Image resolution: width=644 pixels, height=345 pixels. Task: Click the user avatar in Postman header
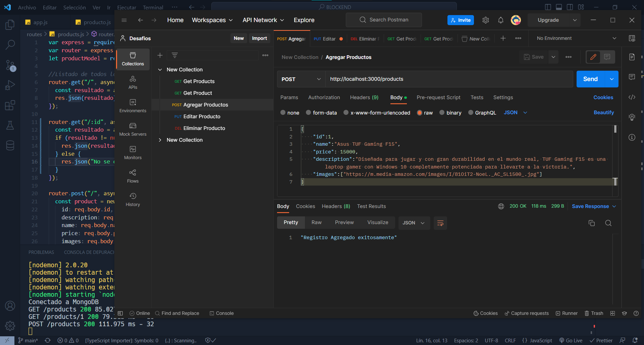(x=516, y=20)
